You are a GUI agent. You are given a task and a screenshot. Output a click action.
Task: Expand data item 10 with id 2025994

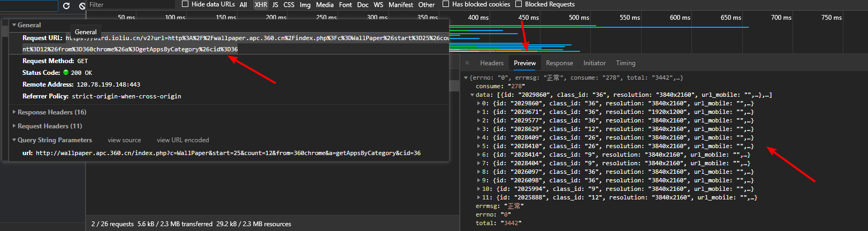coord(479,189)
